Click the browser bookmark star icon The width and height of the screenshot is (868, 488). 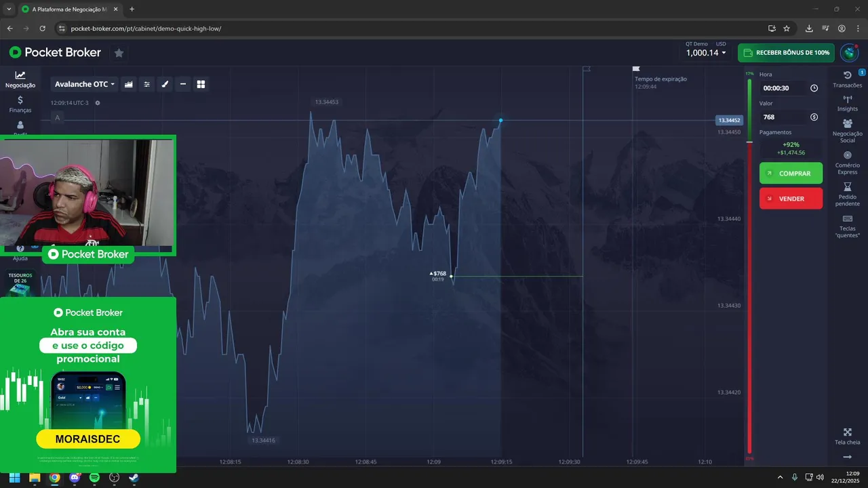click(x=787, y=28)
